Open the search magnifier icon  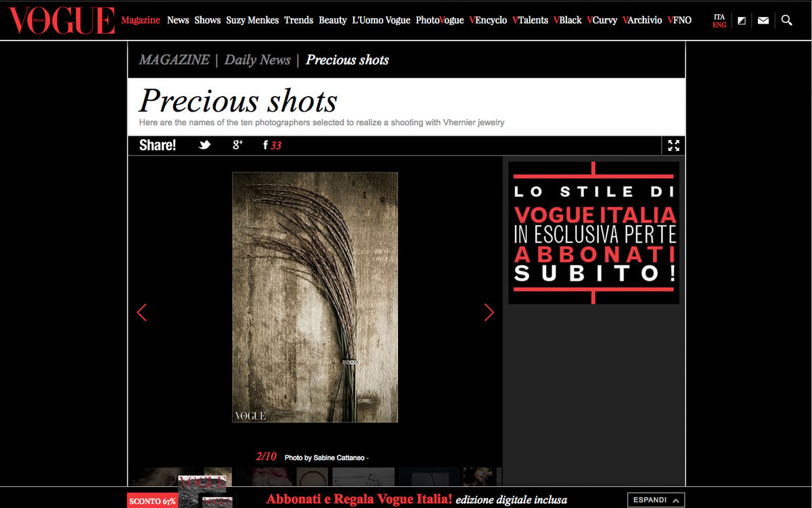(x=786, y=20)
